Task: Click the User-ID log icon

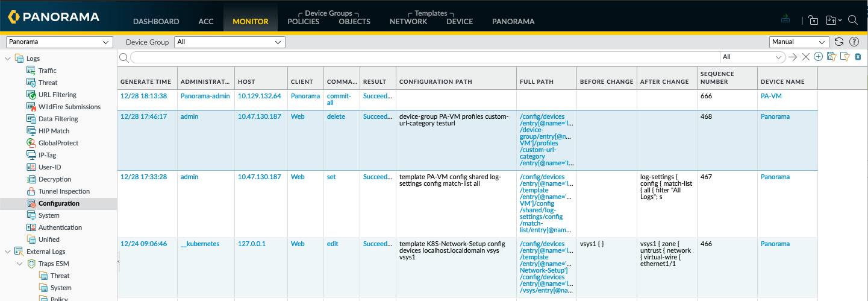Action: tap(31, 167)
